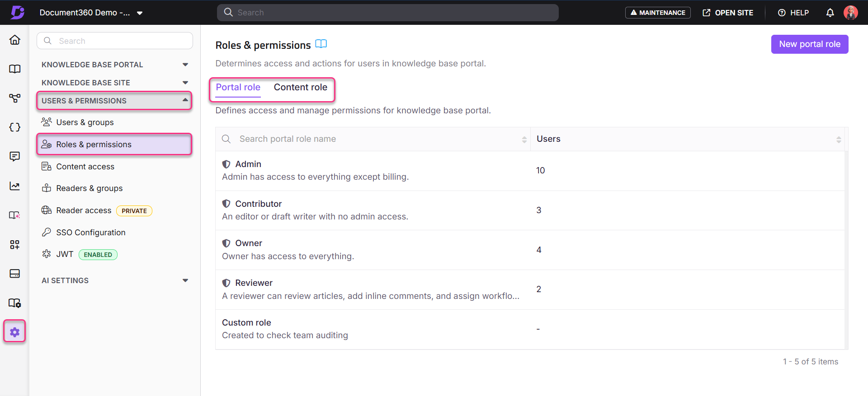Open the AI book sparkle icon in left rail

15,215
